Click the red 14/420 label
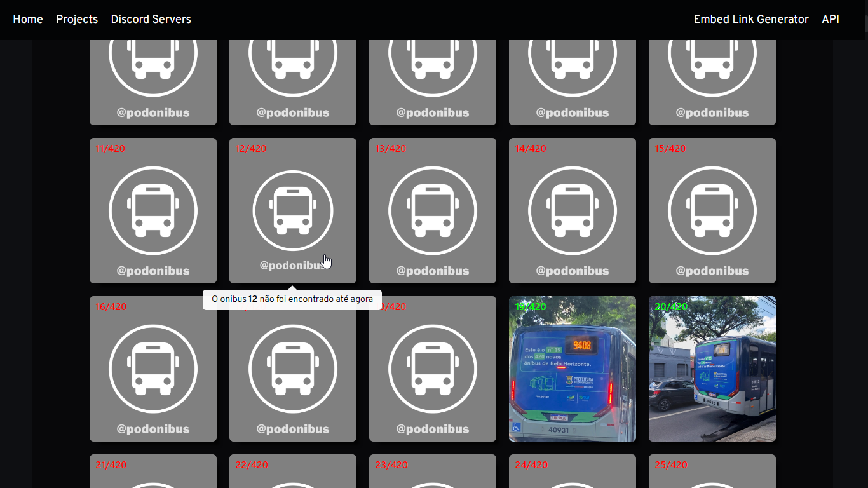 (x=530, y=149)
